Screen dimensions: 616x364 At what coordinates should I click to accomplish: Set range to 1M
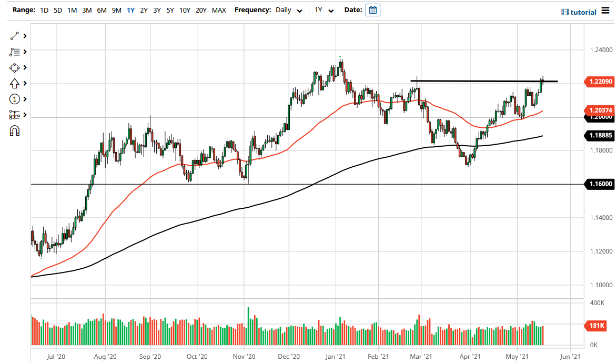point(72,10)
